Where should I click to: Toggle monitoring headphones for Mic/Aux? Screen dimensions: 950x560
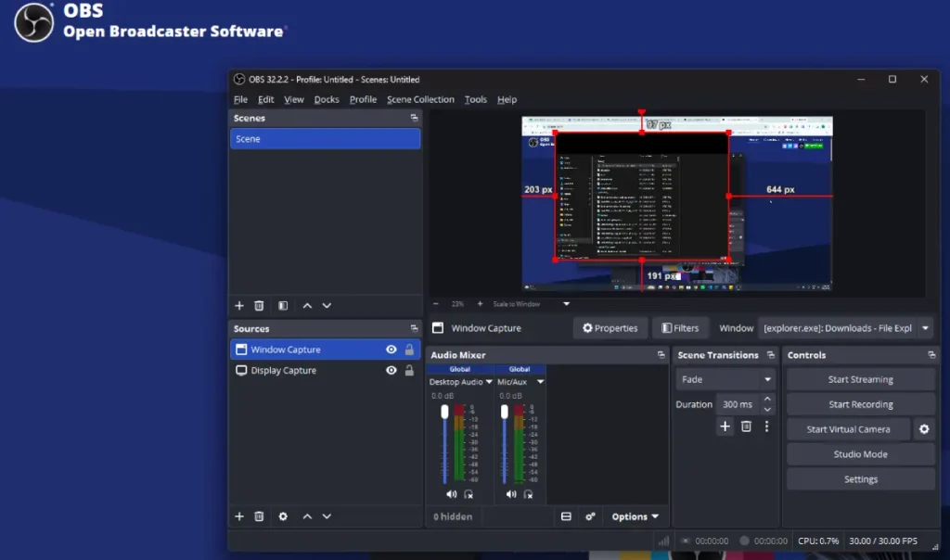528,494
